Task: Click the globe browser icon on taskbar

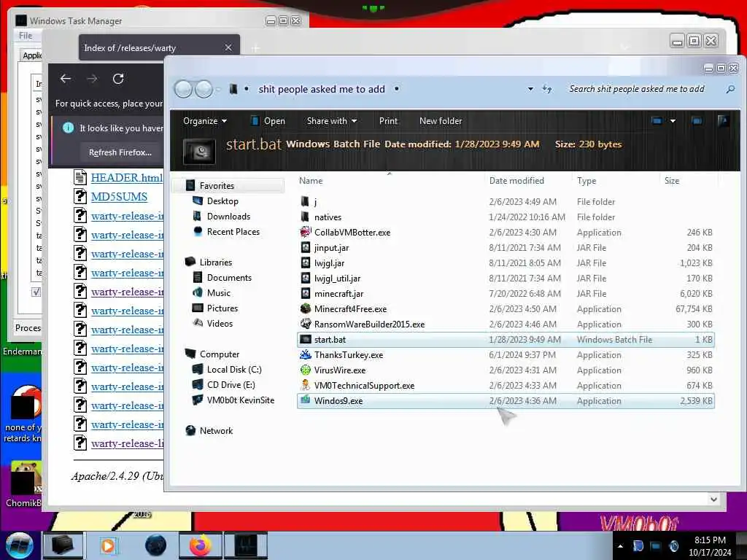Action: (155, 545)
